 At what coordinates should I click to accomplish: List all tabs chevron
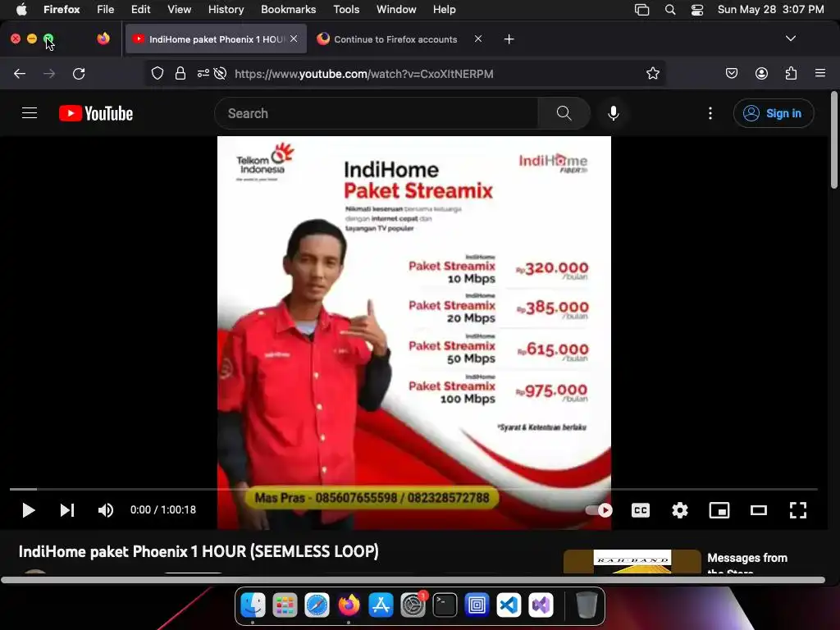point(790,39)
